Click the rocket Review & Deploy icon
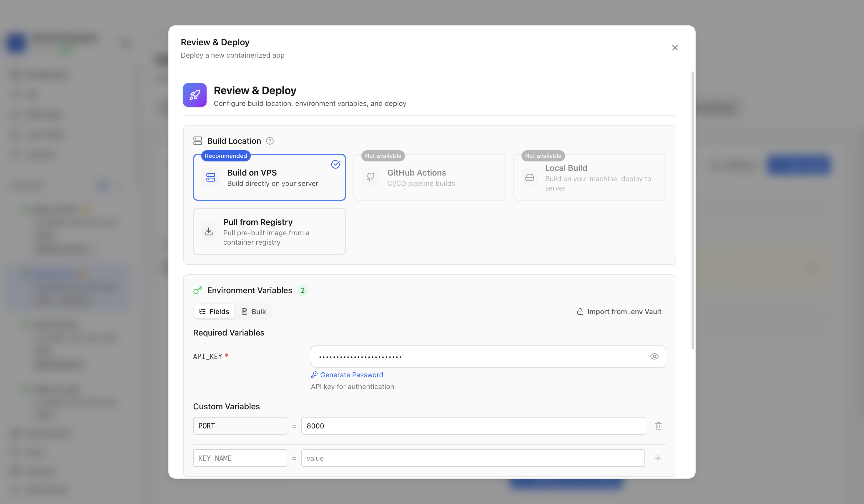 coord(195,95)
